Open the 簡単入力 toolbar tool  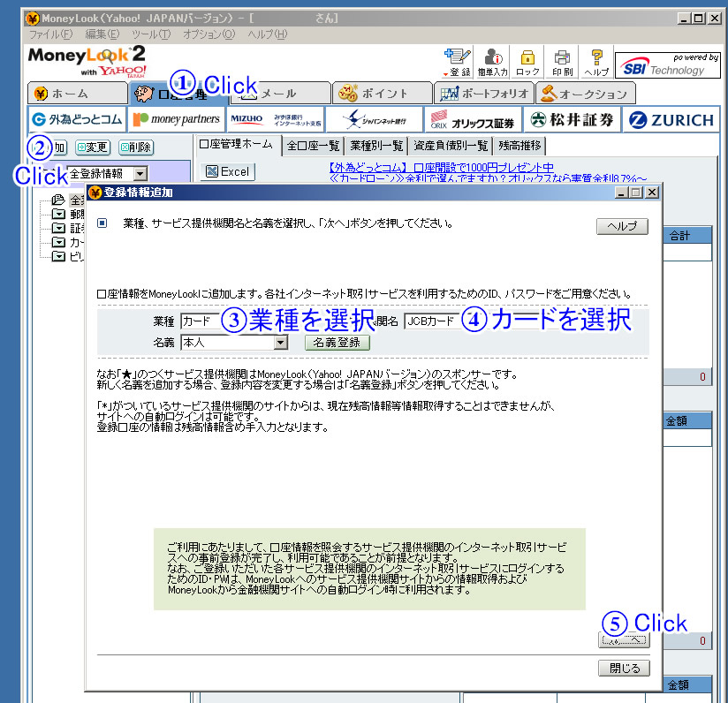tap(492, 62)
